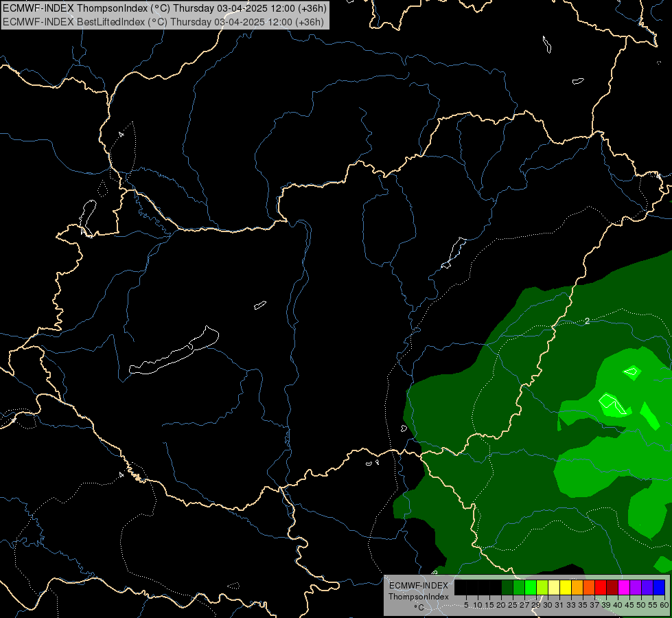Click the violet 50–55 legend swatch
The width and height of the screenshot is (672, 618).
(647, 587)
